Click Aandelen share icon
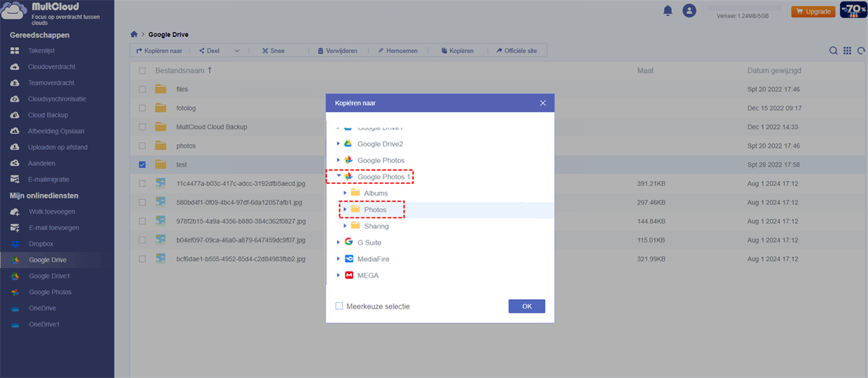This screenshot has width=868, height=378. 14,163
